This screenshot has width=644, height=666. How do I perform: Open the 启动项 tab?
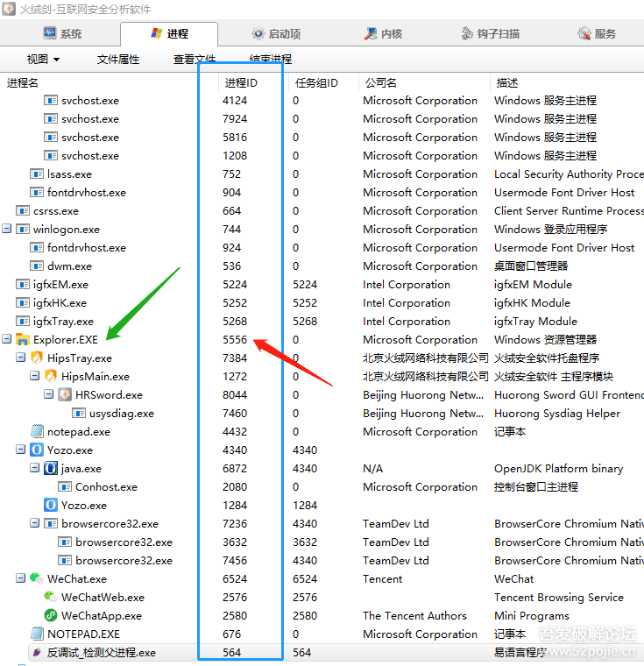click(x=276, y=33)
